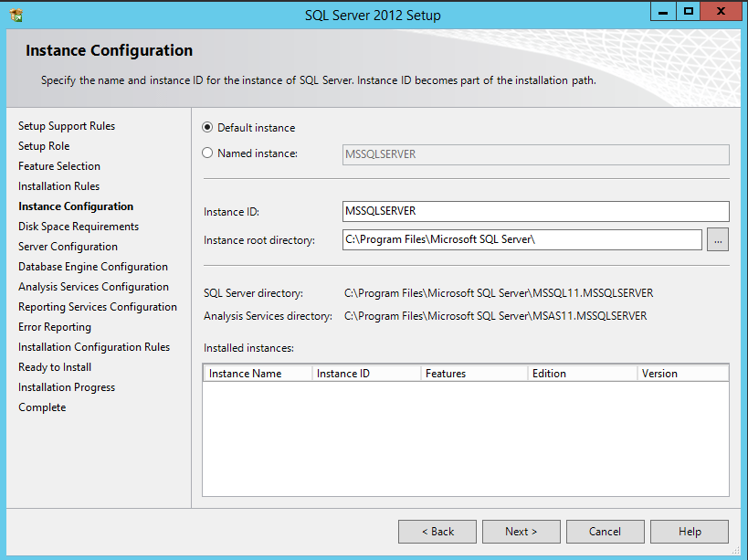Go to the Next setup page
This screenshot has width=748, height=560.
coord(521,532)
